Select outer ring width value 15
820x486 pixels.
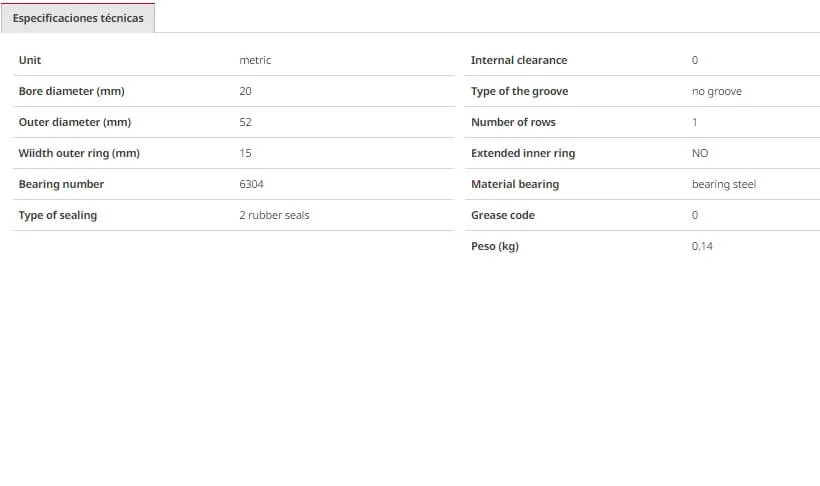tap(245, 153)
